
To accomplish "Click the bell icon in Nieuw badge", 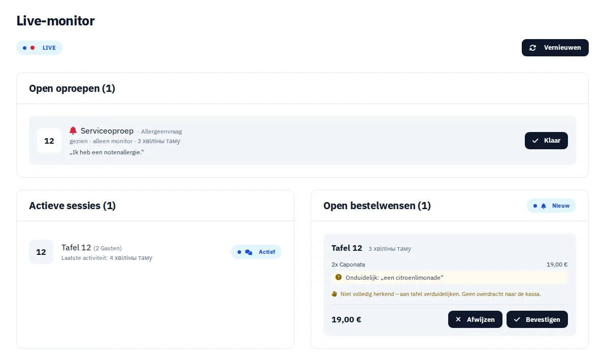I will (543, 206).
